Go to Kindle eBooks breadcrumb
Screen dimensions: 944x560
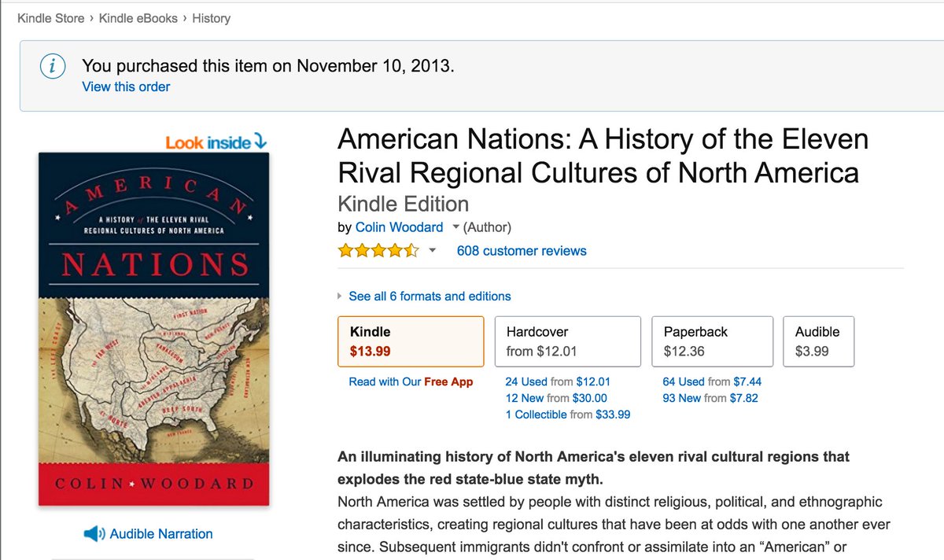138,17
